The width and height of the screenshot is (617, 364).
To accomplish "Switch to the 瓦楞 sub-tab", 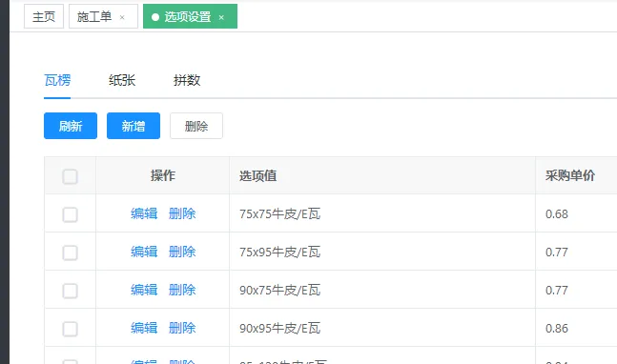I will [x=57, y=80].
